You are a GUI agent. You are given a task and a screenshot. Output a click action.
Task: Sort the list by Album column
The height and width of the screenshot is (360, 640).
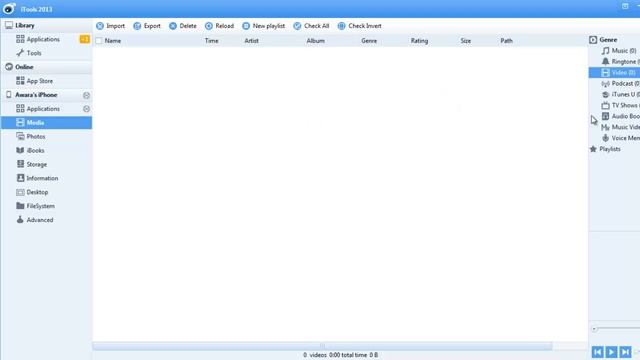[x=316, y=41]
